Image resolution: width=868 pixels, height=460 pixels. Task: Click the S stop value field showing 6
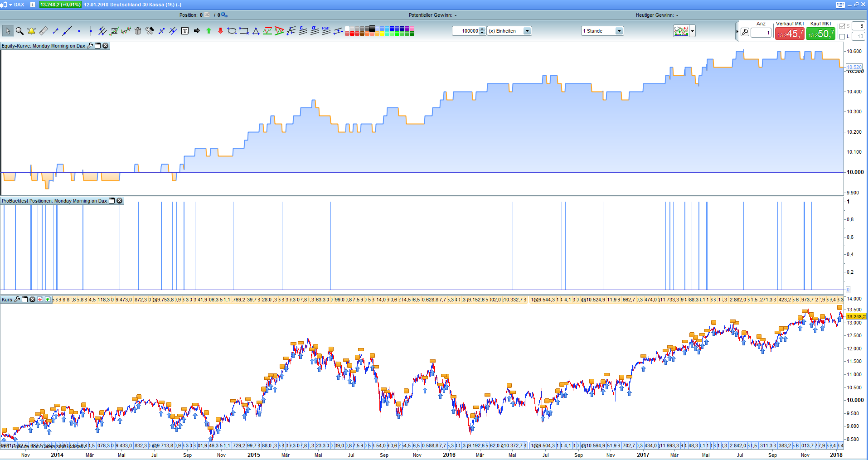click(858, 26)
